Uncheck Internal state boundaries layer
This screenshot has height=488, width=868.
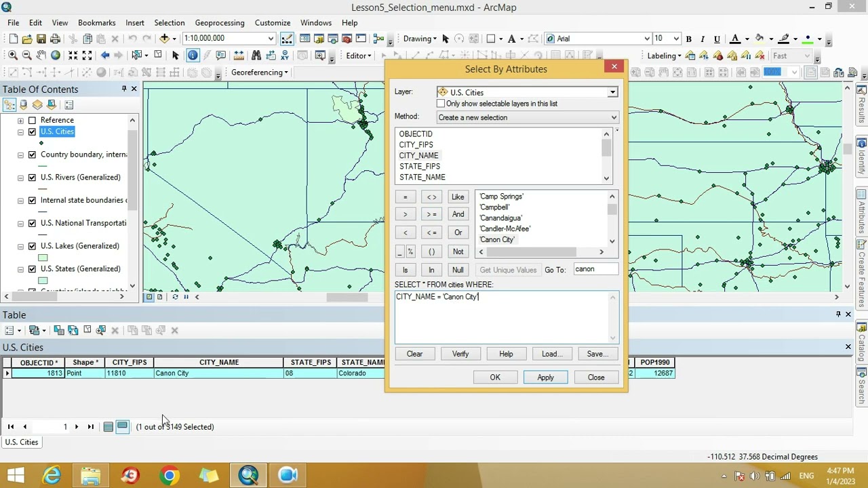(32, 201)
